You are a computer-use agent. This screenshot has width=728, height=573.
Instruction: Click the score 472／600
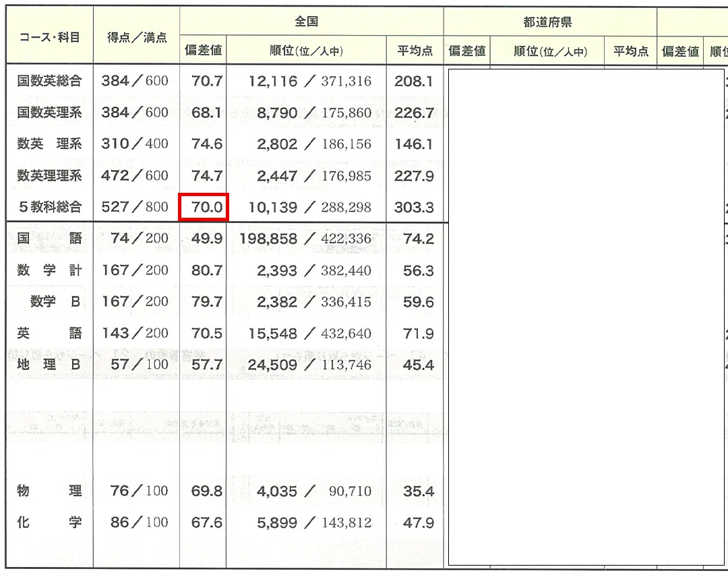point(135,175)
